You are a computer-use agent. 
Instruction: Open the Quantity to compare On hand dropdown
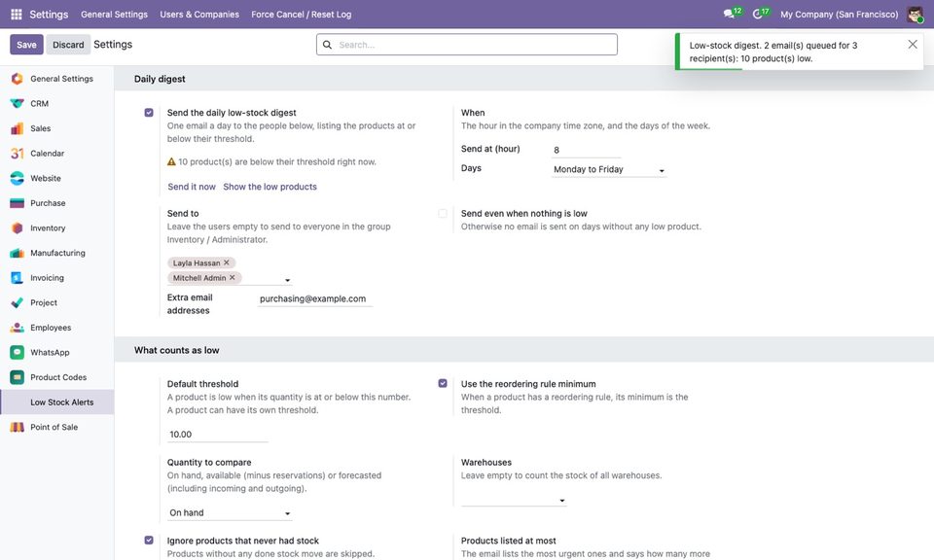pos(230,512)
